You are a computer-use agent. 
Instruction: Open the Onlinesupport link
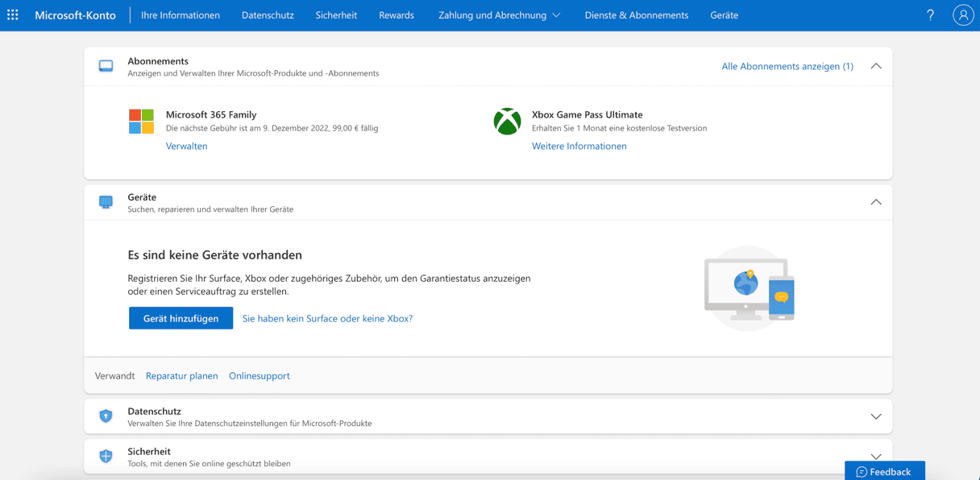(260, 375)
